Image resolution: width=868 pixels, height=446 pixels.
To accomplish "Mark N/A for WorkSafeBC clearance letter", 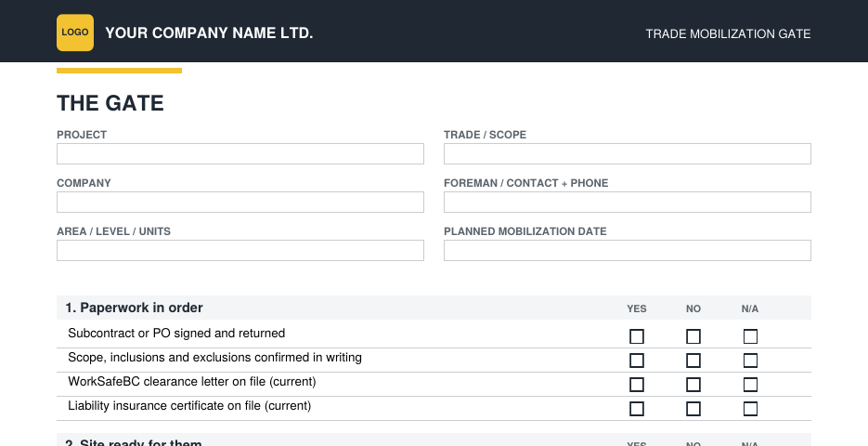I will [750, 385].
